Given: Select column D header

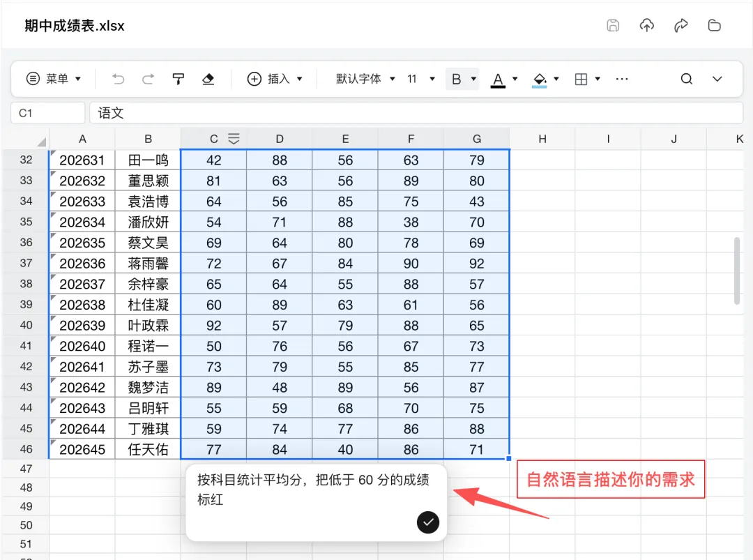Looking at the screenshot, I should (280, 139).
